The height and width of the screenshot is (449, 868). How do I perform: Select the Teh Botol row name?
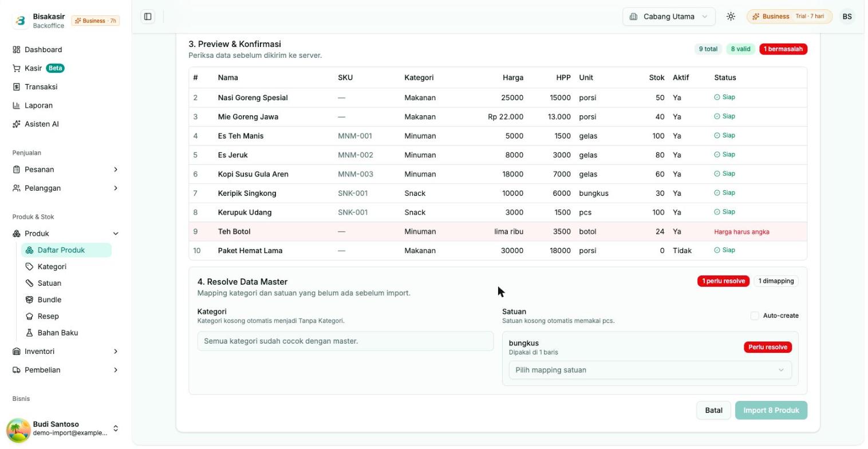coord(234,232)
